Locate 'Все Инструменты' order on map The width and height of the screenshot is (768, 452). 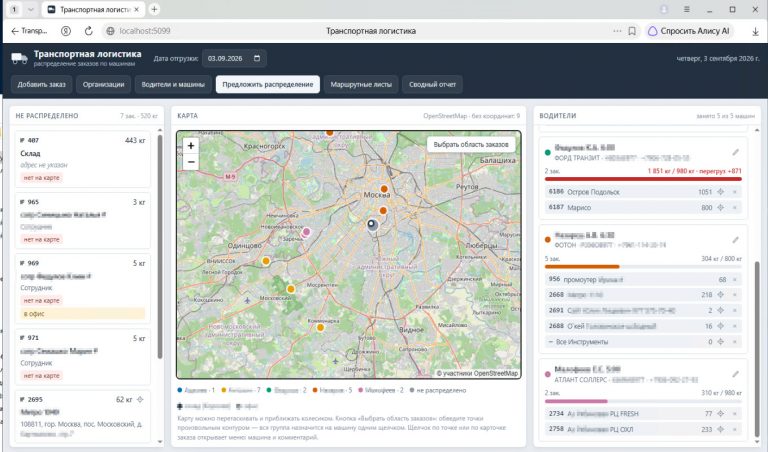coord(720,342)
